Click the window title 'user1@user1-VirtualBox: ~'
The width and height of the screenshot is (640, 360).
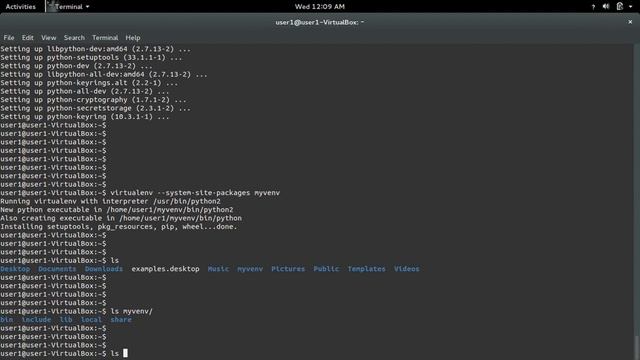[320, 22]
